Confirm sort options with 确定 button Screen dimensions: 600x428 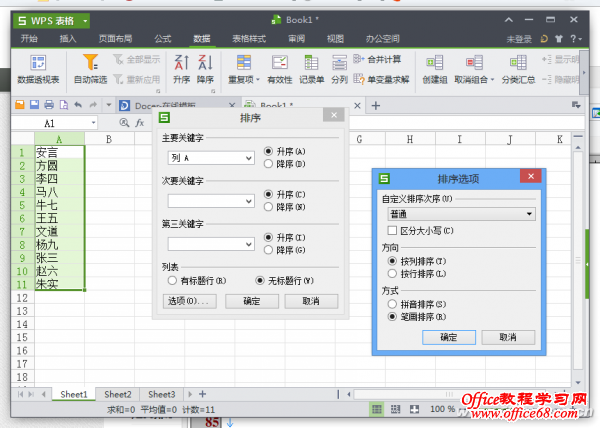coord(449,337)
